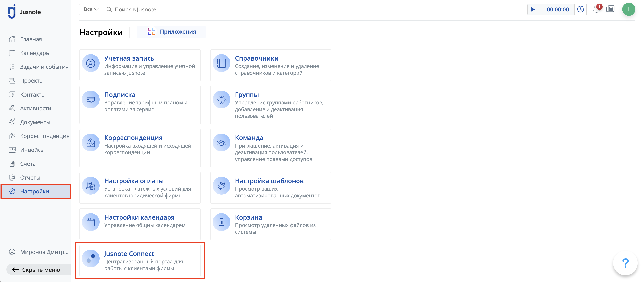Select Главная in the sidebar menu
Image resolution: width=644 pixels, height=282 pixels.
tap(31, 39)
